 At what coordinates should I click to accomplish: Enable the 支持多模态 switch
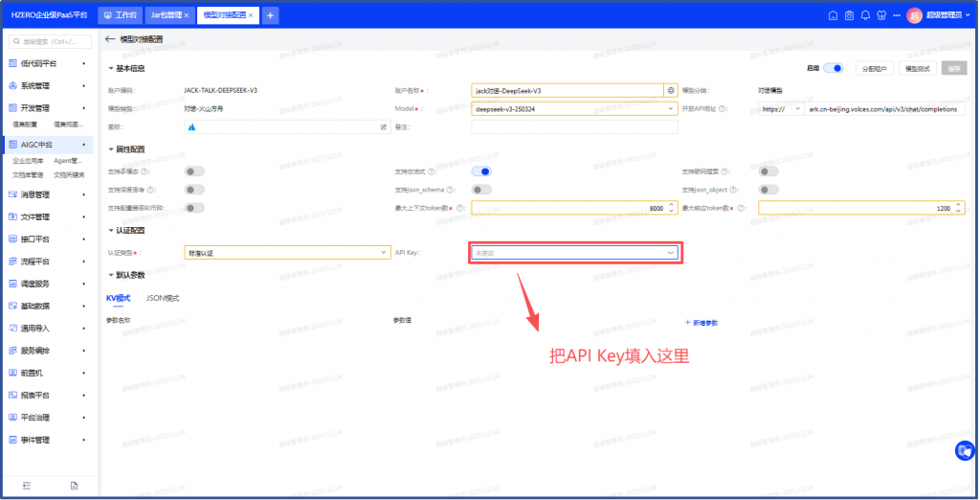click(x=195, y=171)
